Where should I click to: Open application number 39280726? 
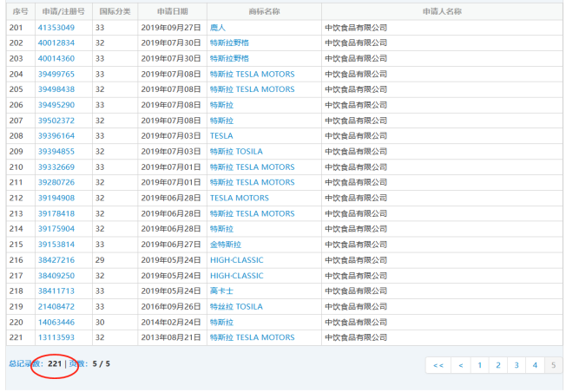point(56,182)
